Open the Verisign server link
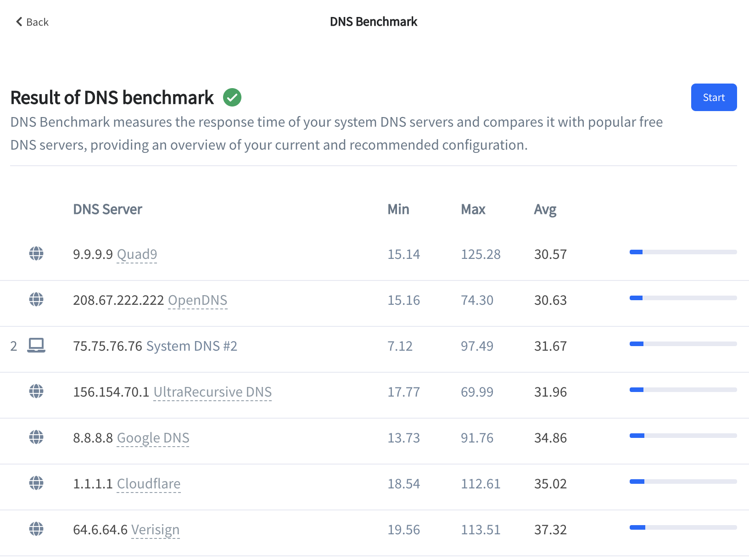 155,530
